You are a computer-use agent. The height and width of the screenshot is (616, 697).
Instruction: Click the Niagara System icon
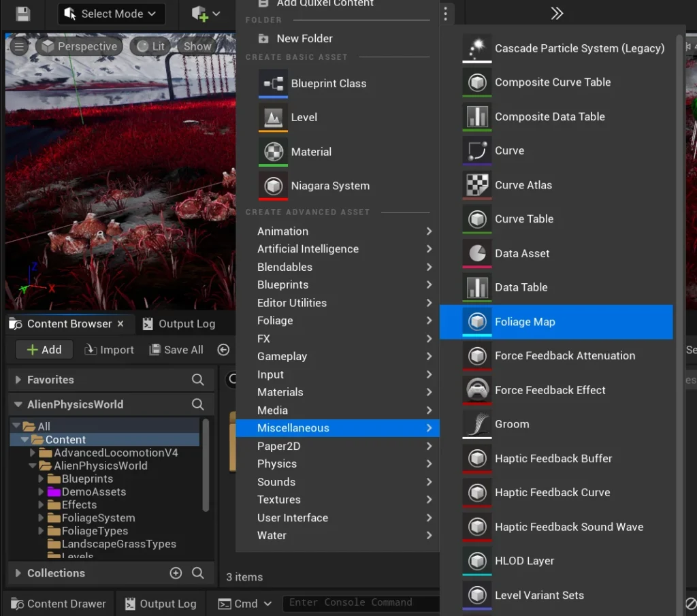tap(273, 186)
